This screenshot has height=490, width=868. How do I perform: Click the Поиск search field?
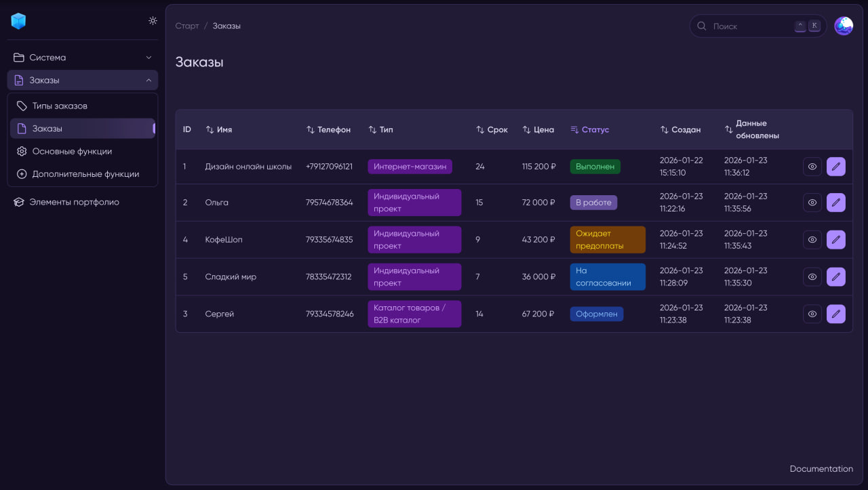pyautogui.click(x=749, y=26)
